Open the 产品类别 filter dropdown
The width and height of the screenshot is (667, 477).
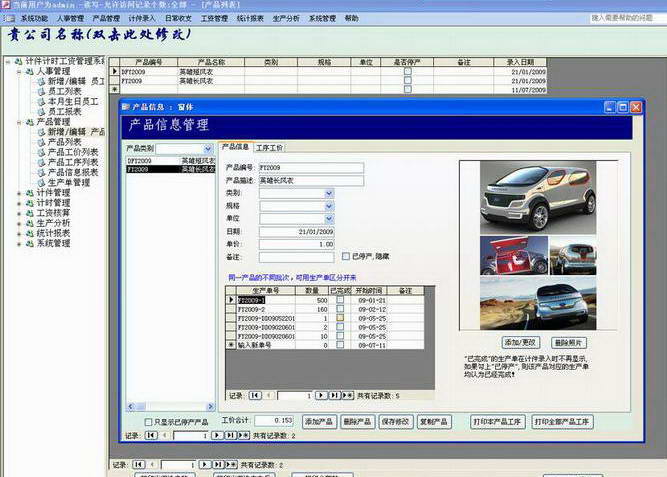[x=208, y=148]
